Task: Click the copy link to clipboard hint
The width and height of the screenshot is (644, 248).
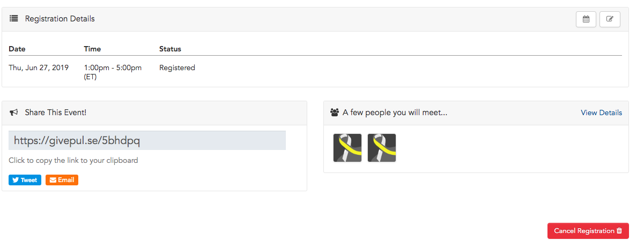Action: (x=73, y=160)
